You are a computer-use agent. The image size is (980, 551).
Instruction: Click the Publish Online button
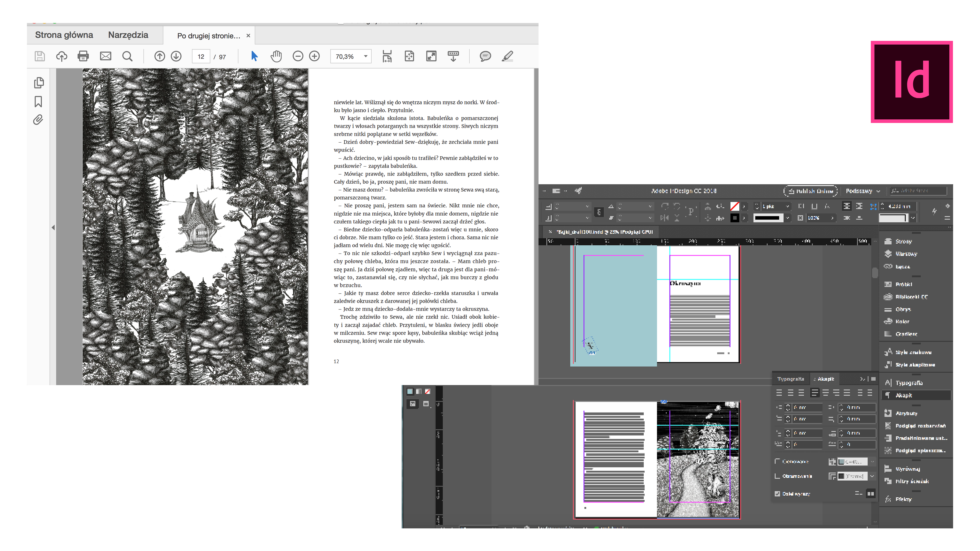point(810,191)
